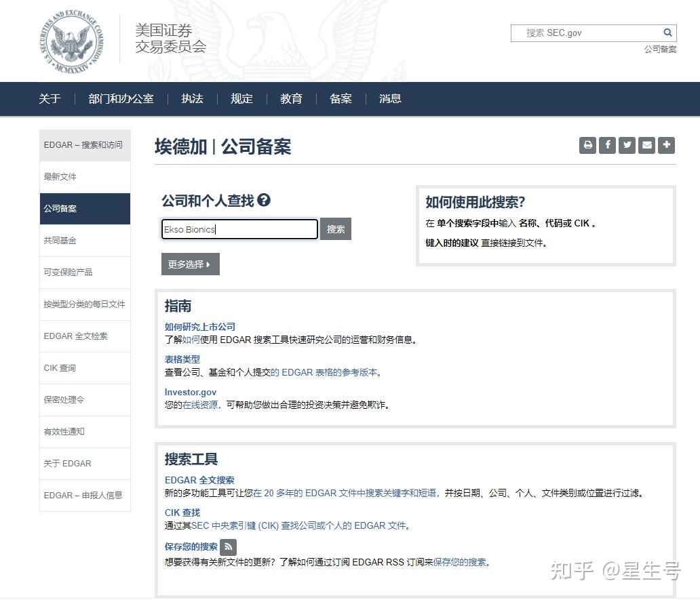Switch to the 消息 navigation item
Image resolution: width=700 pixels, height=600 pixels.
coord(390,98)
